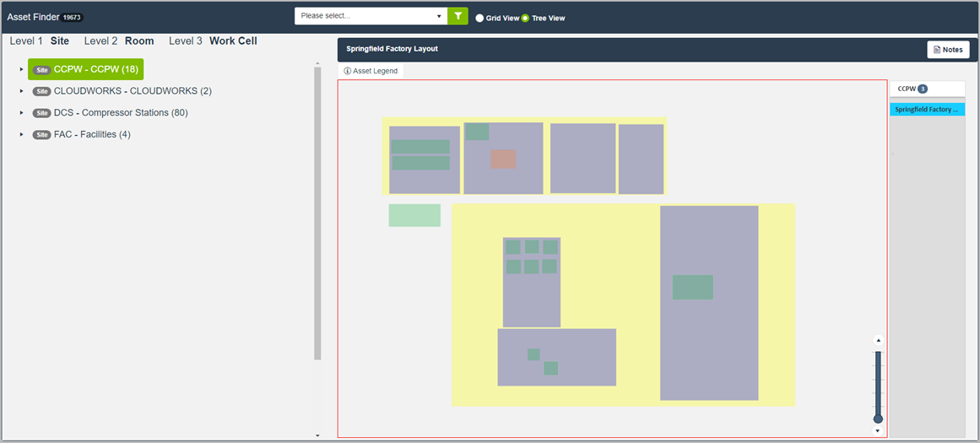This screenshot has height=443, width=980.
Task: Select the CCPW tab in right panel
Action: pyautogui.click(x=912, y=89)
